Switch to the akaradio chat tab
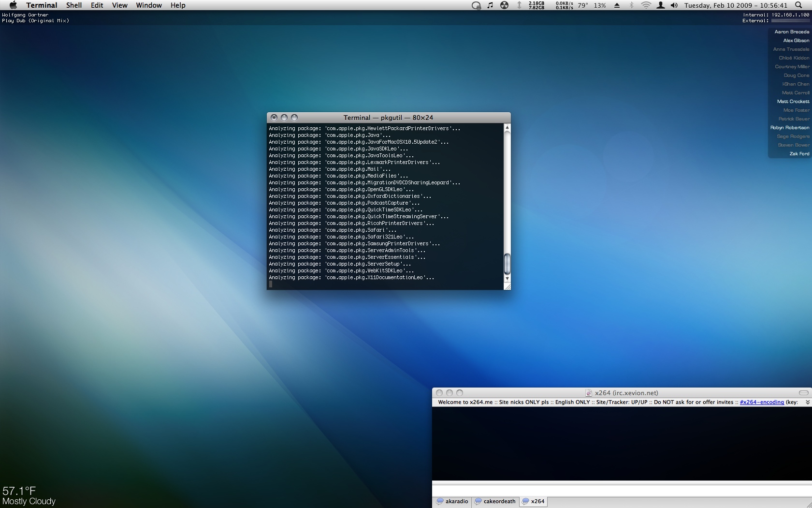This screenshot has height=508, width=812. (x=452, y=502)
